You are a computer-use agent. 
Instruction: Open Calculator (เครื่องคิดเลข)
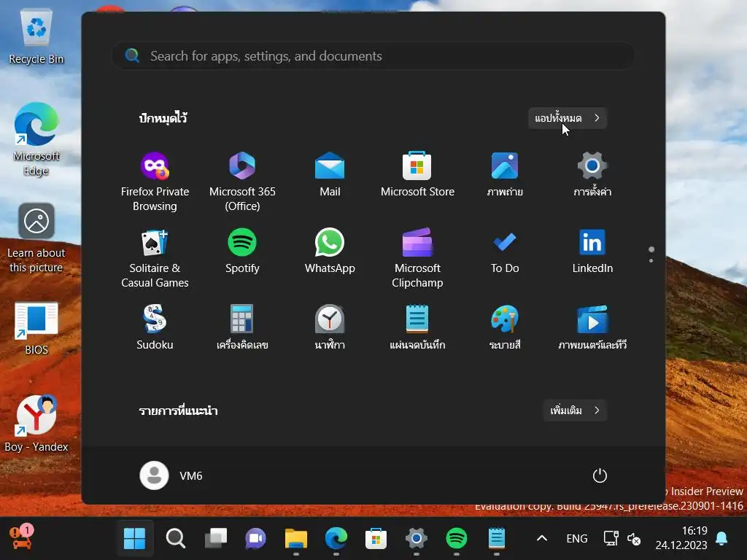point(242,327)
